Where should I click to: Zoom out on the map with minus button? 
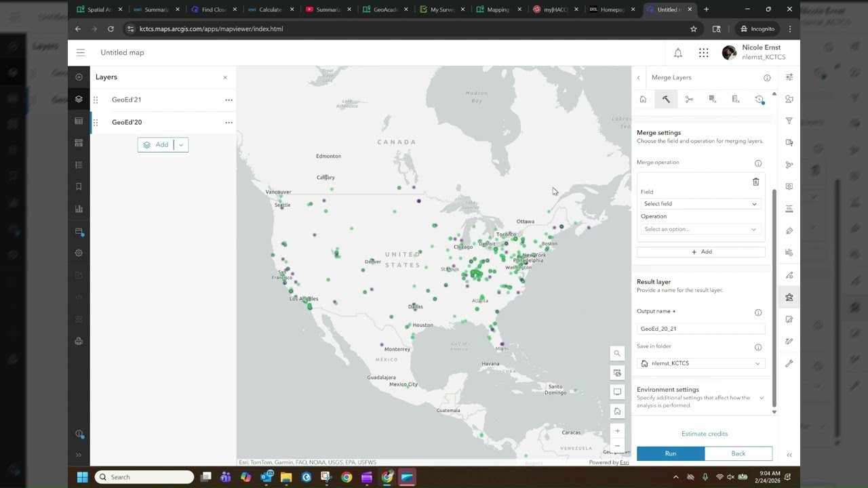point(617,445)
